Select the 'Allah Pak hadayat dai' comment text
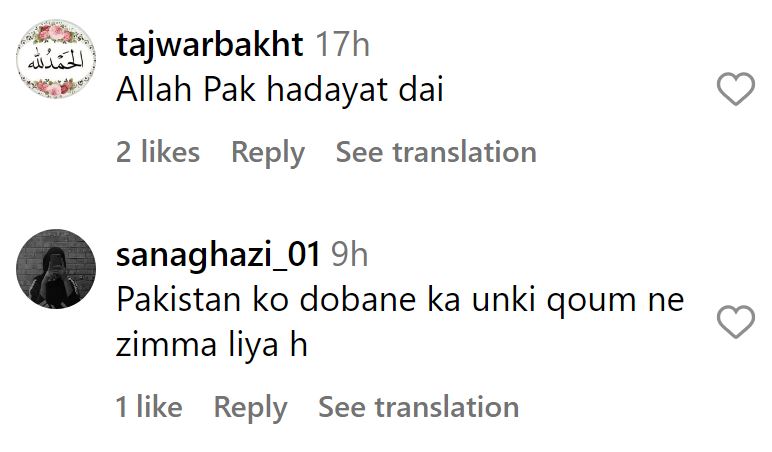 point(280,90)
